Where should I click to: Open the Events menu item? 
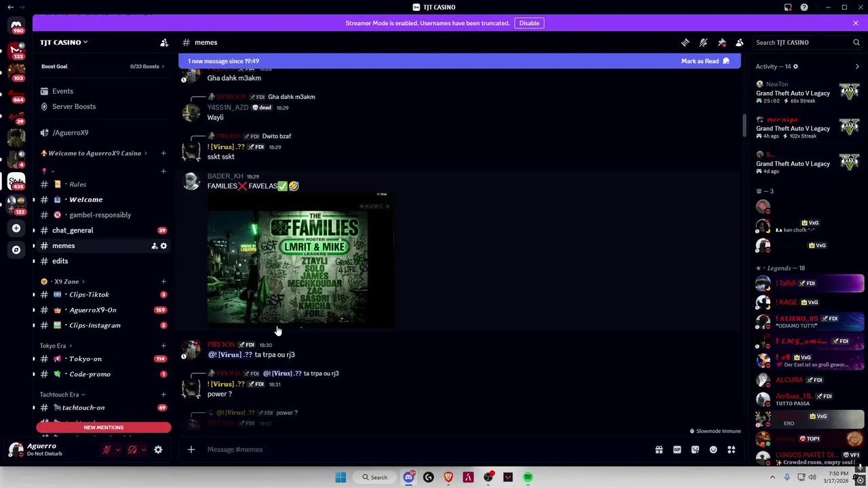[102, 91]
